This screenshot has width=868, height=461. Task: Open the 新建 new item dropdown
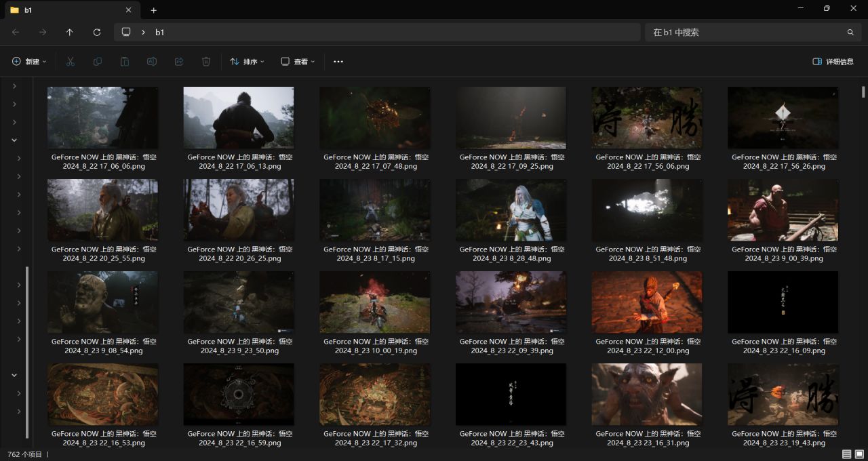tap(29, 62)
